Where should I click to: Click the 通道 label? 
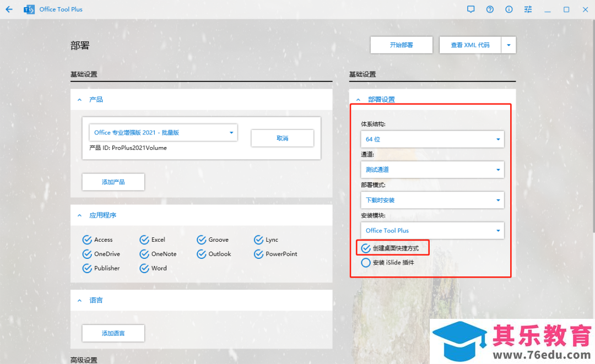point(367,154)
